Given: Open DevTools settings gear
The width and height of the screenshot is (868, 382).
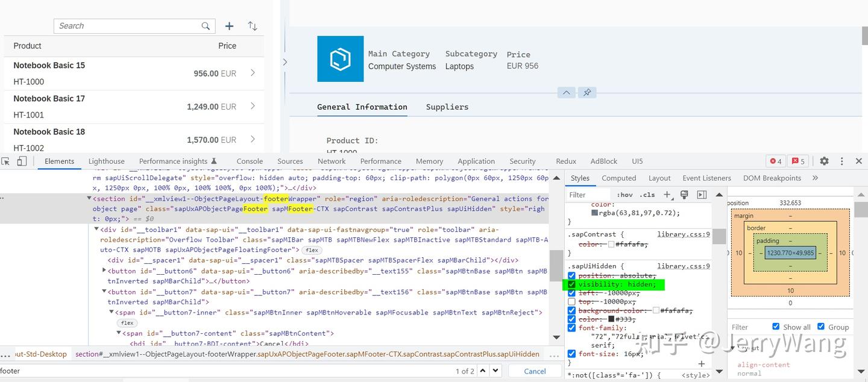Looking at the screenshot, I should point(823,161).
